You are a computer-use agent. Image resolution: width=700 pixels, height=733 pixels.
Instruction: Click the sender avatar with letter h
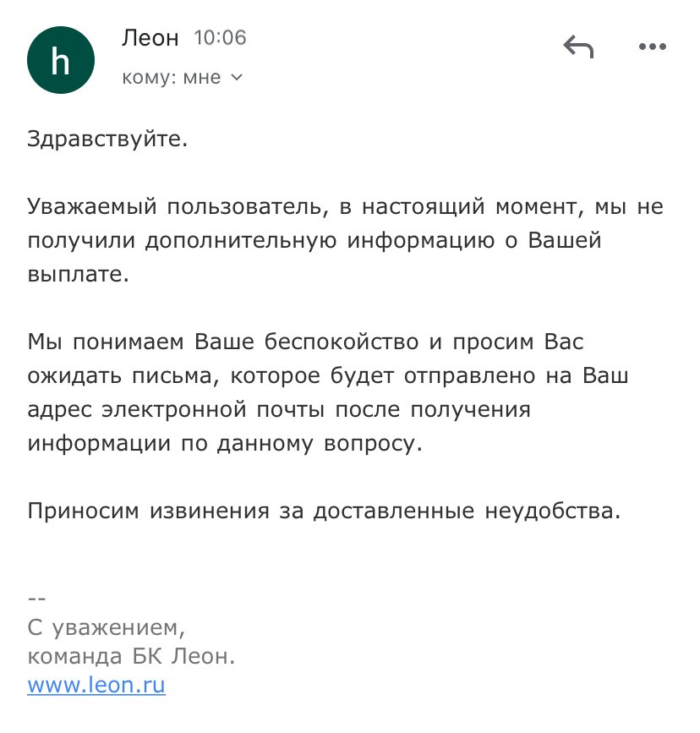point(61,59)
